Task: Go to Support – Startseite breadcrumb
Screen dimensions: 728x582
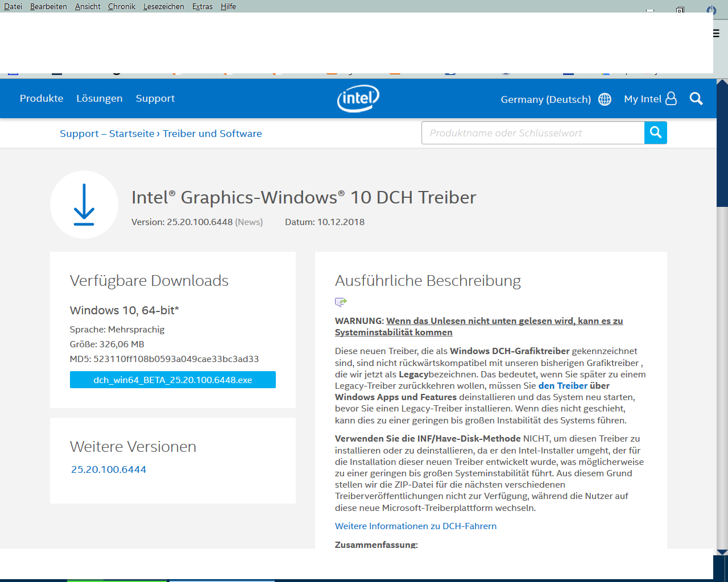Action: 107,134
